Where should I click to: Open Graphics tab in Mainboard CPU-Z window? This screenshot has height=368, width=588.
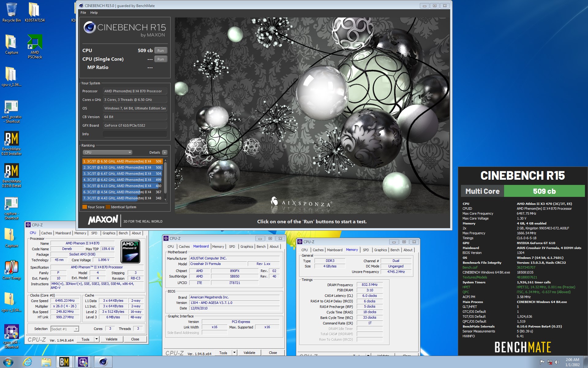[247, 247]
